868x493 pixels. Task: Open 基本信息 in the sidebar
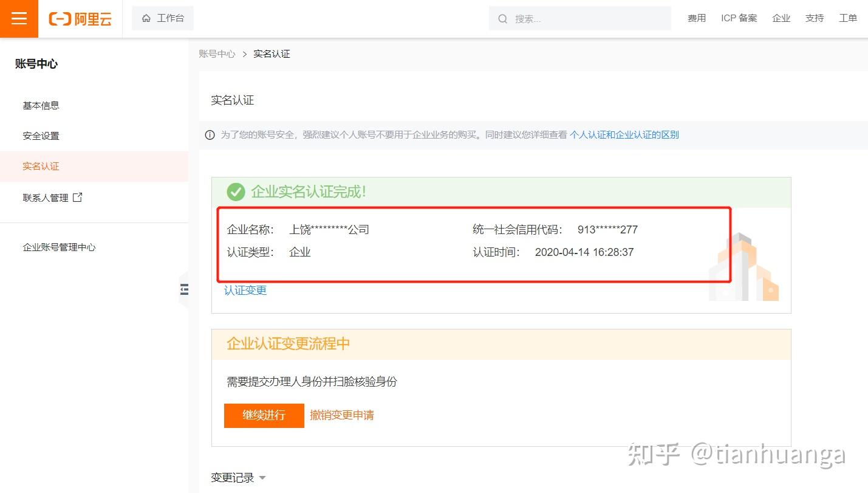tap(41, 105)
